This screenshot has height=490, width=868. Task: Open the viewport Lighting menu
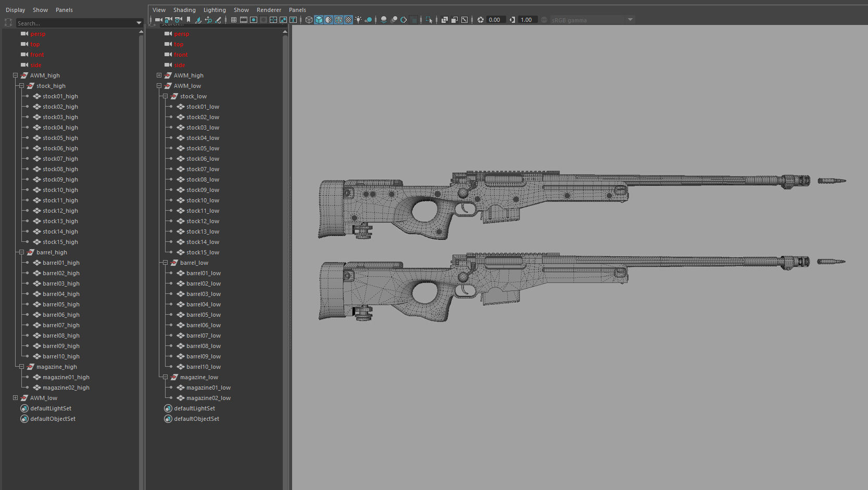tap(215, 10)
